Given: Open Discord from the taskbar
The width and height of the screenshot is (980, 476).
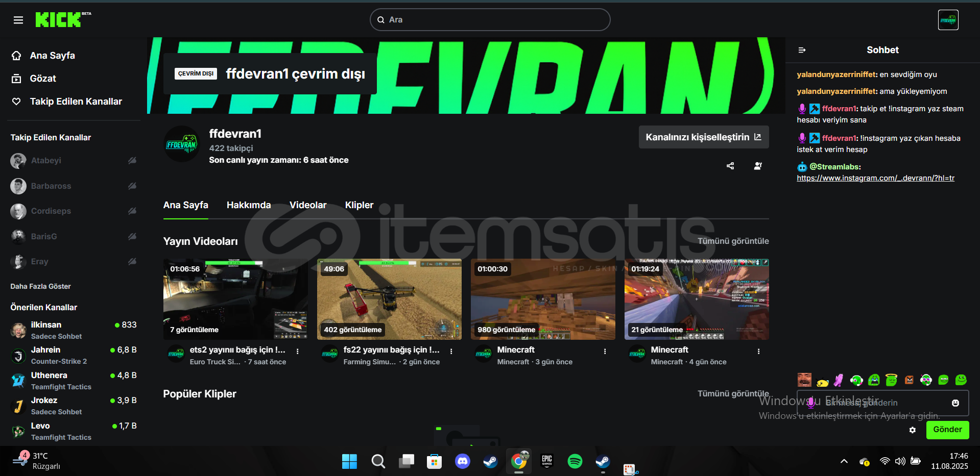Looking at the screenshot, I should [x=462, y=462].
